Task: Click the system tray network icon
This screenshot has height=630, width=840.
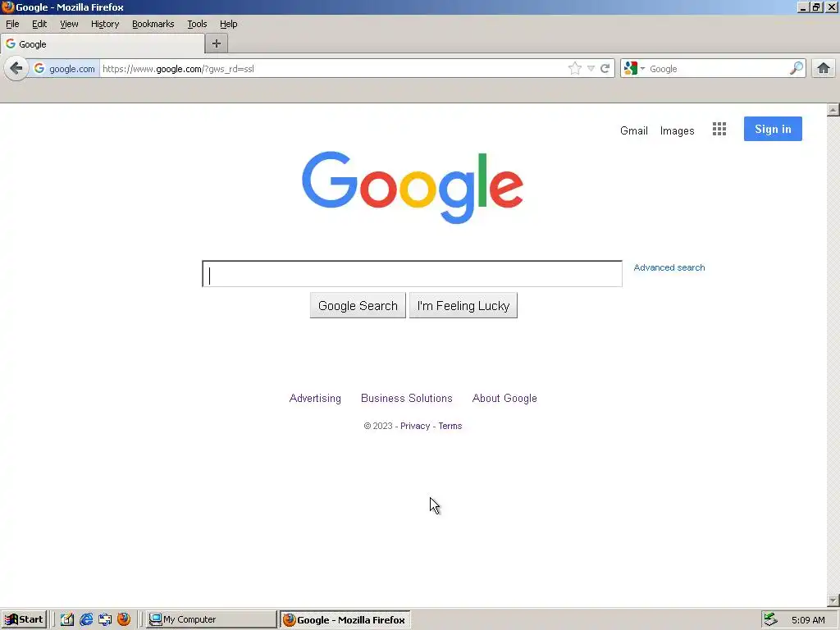Action: tap(770, 619)
